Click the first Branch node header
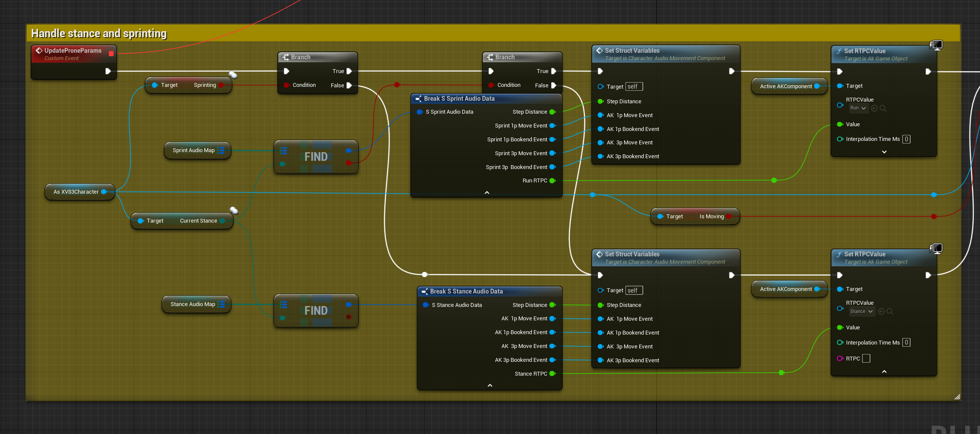This screenshot has width=980, height=434. (x=317, y=57)
